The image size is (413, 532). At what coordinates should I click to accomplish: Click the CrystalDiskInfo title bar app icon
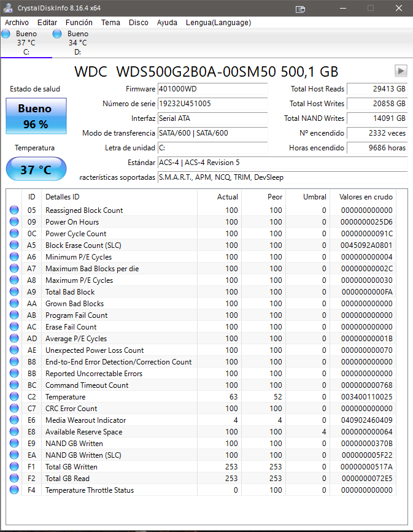click(x=8, y=8)
